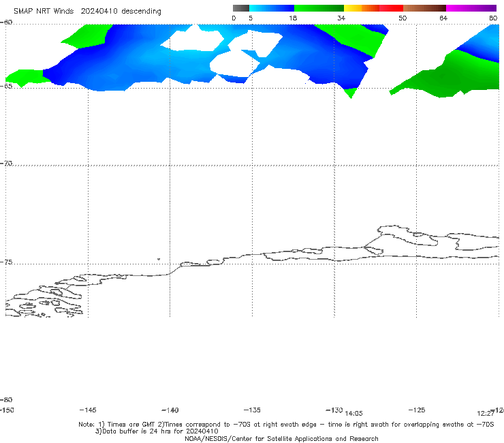Click the latitude label '-75'
504x443 pixels.
(x=6, y=262)
